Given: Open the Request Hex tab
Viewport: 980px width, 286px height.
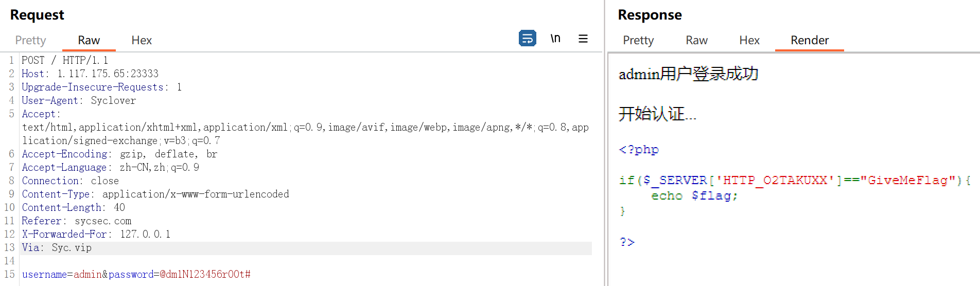Looking at the screenshot, I should [142, 40].
